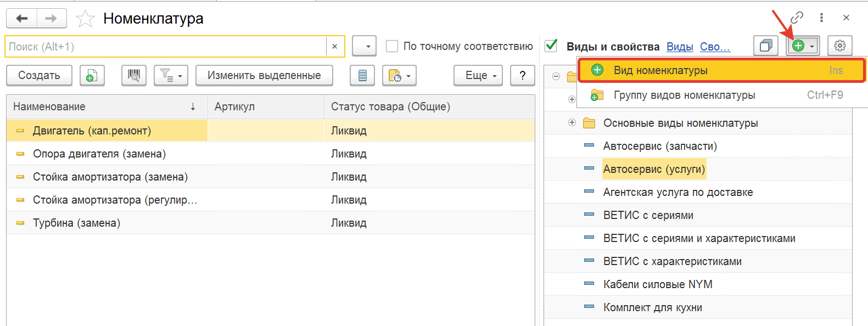
Task: Open the gear settings button
Action: (x=839, y=46)
